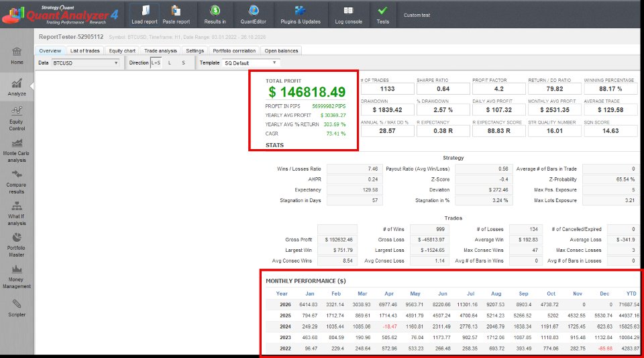
Task: Click the Stagnation in Days value 57
Action: [355, 201]
